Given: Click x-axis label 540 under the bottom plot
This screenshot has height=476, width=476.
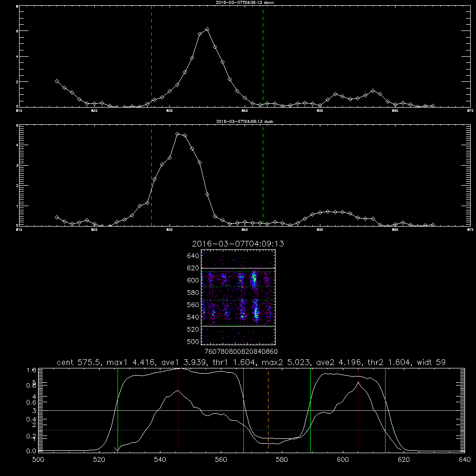Looking at the screenshot, I should [160, 460].
